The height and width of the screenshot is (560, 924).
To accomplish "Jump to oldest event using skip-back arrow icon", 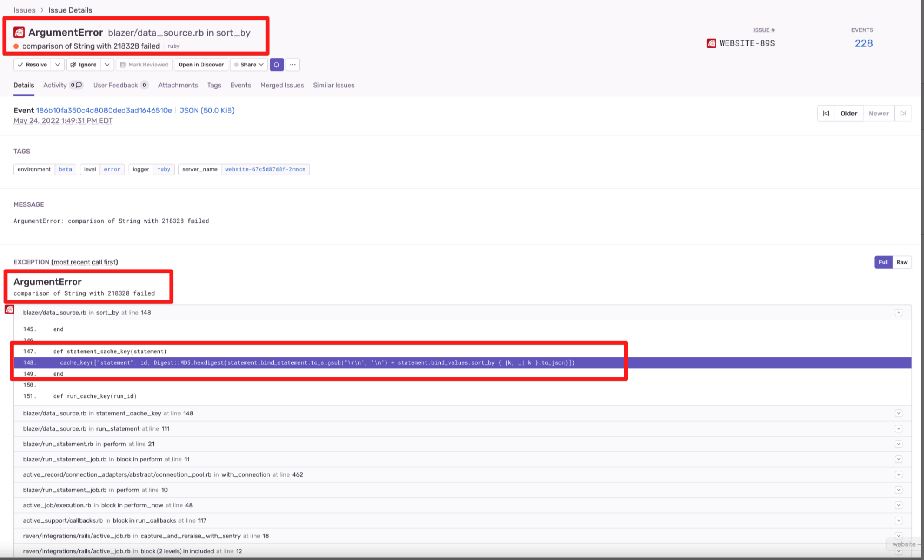I will [826, 113].
